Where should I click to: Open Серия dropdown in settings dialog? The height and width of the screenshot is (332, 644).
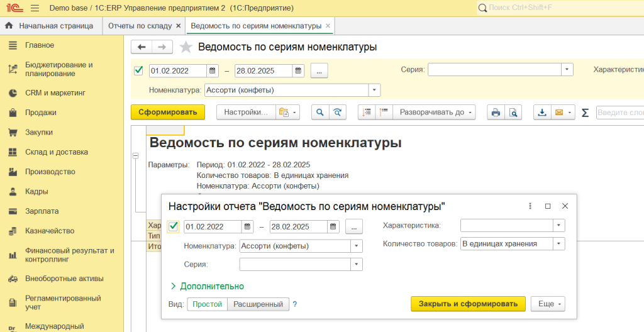point(357,264)
